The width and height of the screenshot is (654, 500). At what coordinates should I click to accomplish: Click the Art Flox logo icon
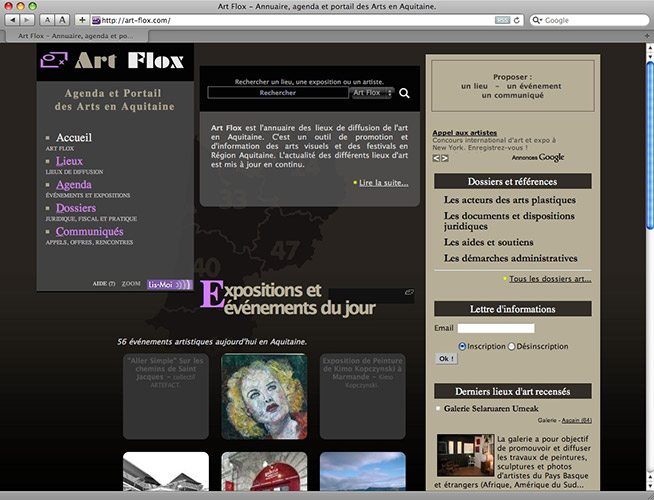pyautogui.click(x=53, y=60)
